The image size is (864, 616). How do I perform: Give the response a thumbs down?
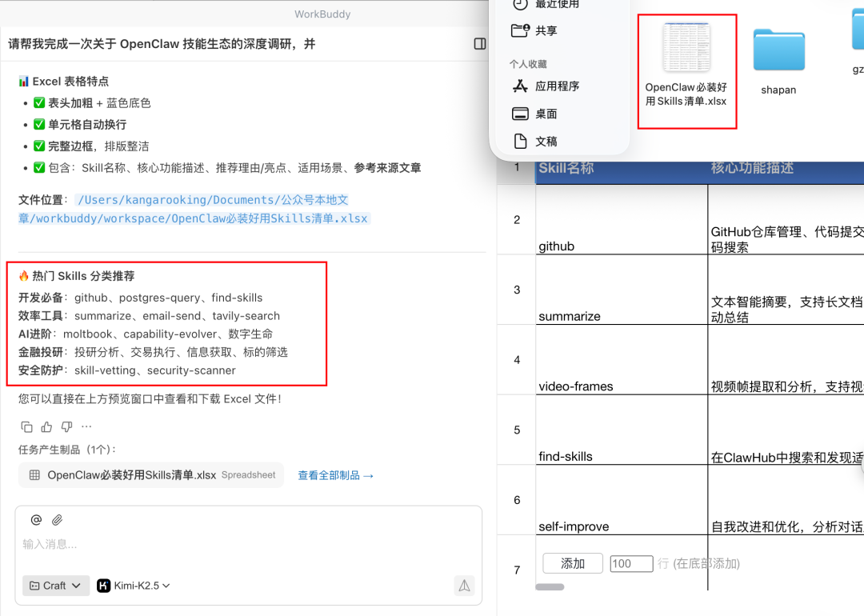(66, 426)
